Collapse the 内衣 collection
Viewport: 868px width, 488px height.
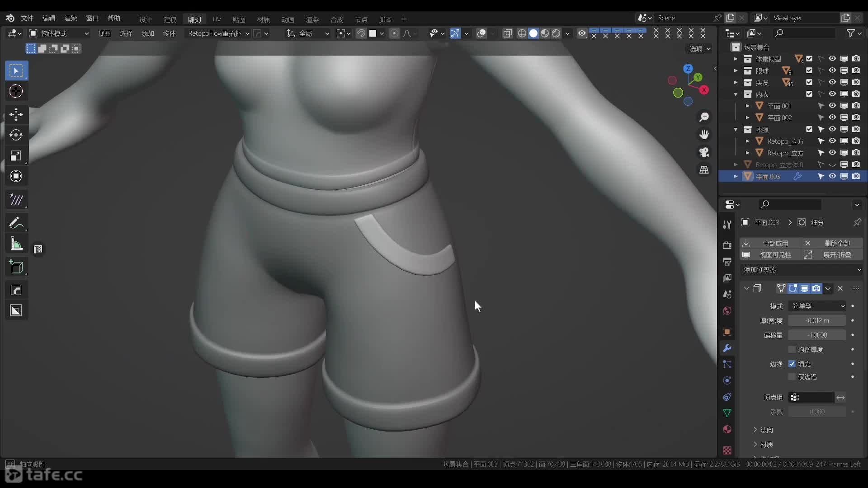click(736, 94)
